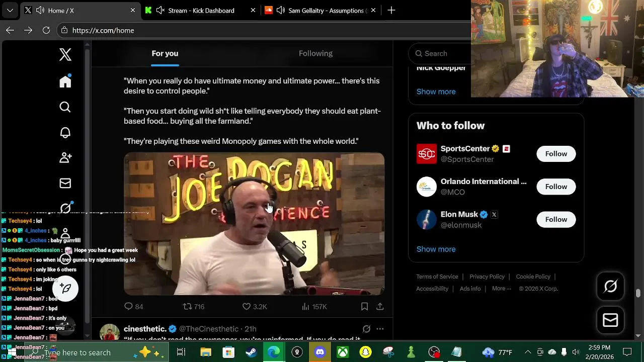Select the Sam Gellaitry browser tab
The height and width of the screenshot is (362, 644).
[320, 10]
